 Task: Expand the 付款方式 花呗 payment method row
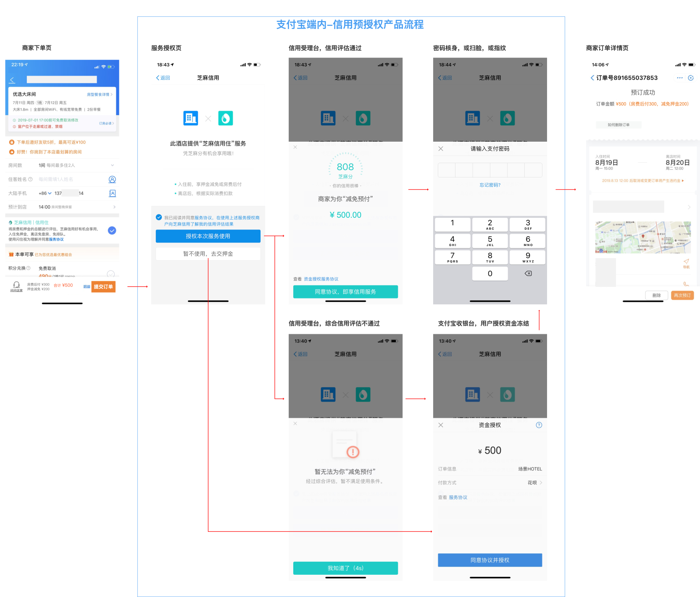490,483
